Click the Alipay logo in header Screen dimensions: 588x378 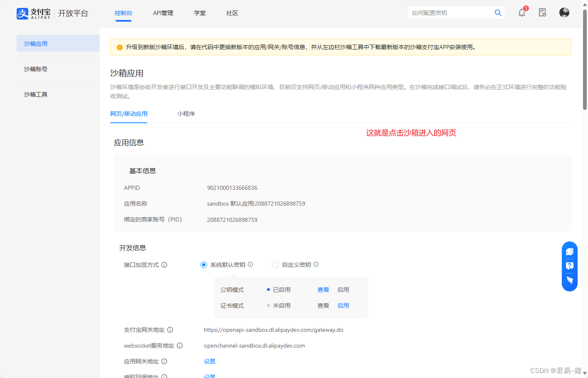tap(34, 13)
